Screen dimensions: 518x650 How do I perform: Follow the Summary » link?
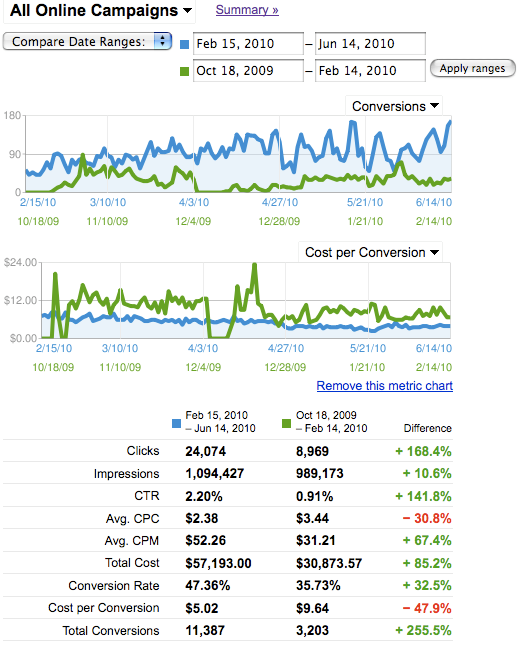(x=247, y=10)
